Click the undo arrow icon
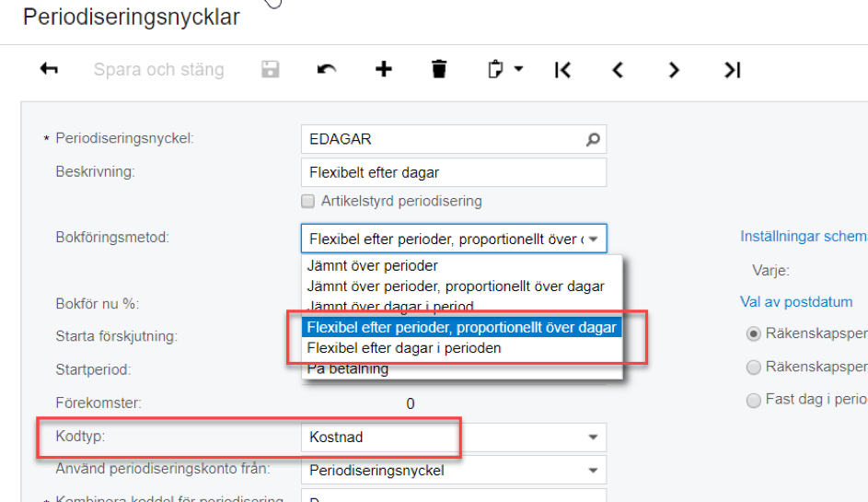The image size is (868, 502). [327, 69]
